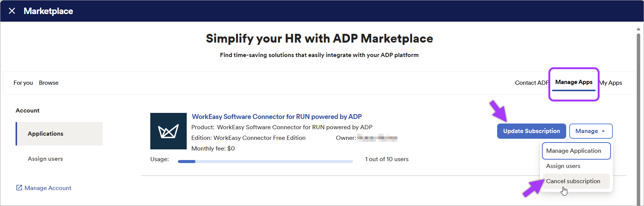Select Assign users in the sidebar
644x206 pixels.
pos(45,159)
